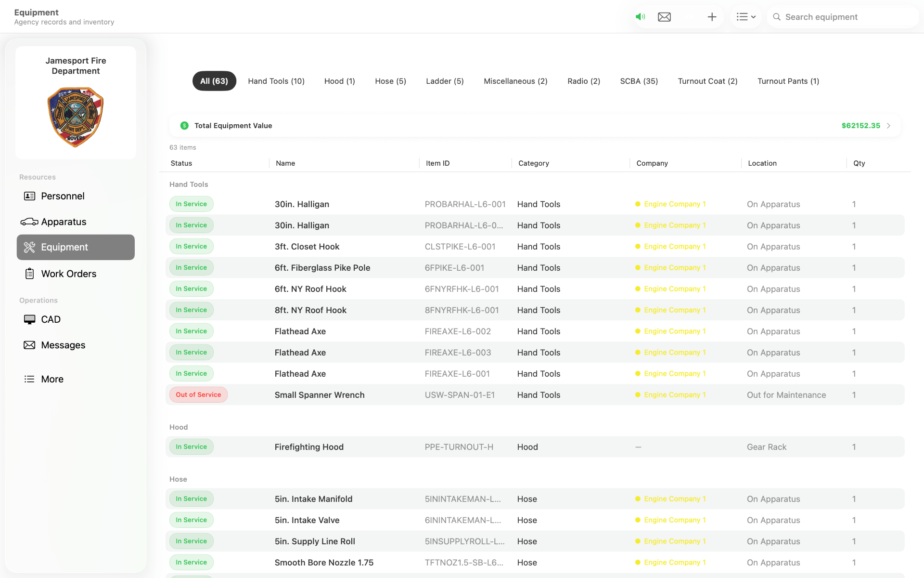The width and height of the screenshot is (924, 578).
Task: Open Smooth Bore Nozzle 1.75 item
Action: (x=535, y=562)
